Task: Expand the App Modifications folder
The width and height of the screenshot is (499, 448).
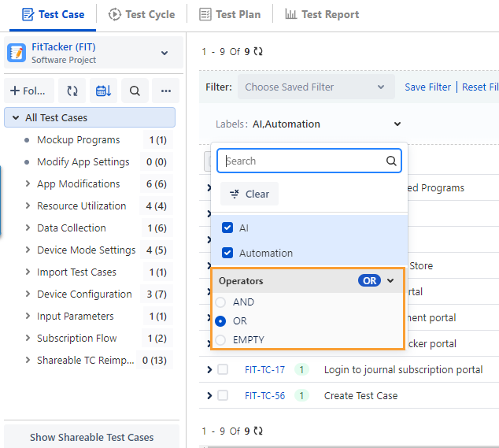Action: 28,183
